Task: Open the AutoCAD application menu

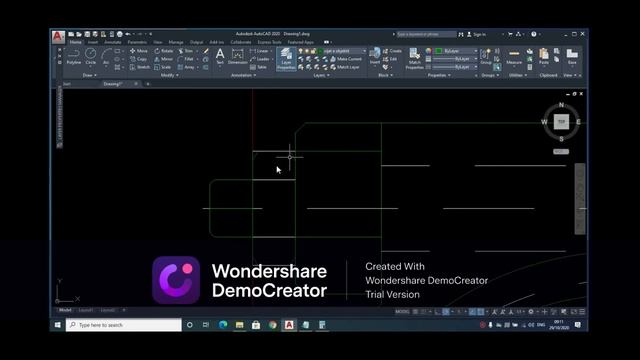Action: point(58,37)
